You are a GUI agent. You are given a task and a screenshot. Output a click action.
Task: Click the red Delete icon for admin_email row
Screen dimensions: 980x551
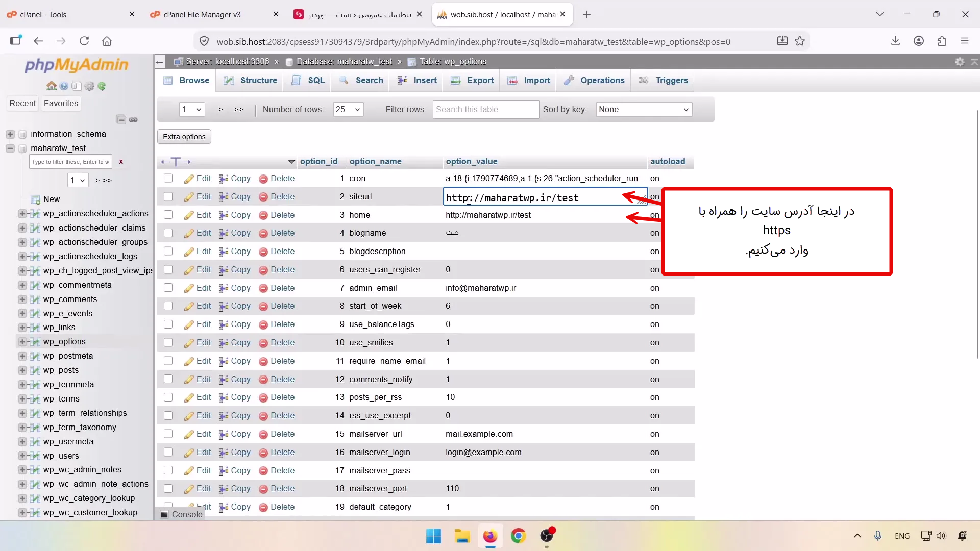click(x=263, y=288)
